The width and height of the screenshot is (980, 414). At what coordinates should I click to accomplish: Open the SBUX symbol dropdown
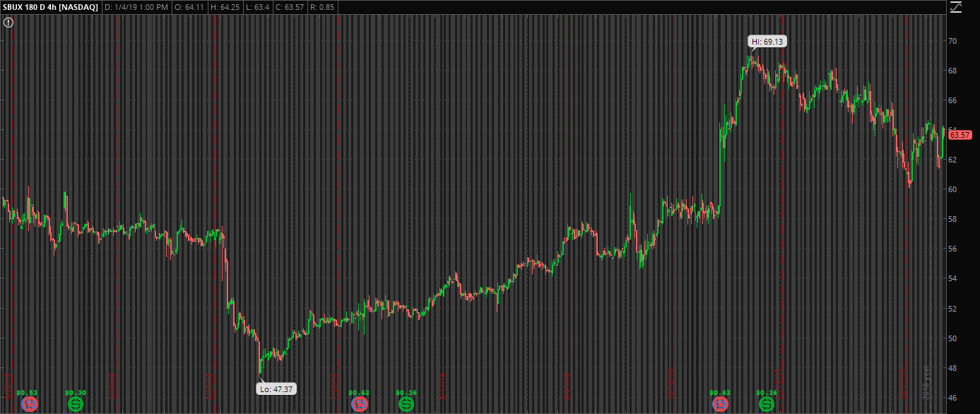pos(11,6)
